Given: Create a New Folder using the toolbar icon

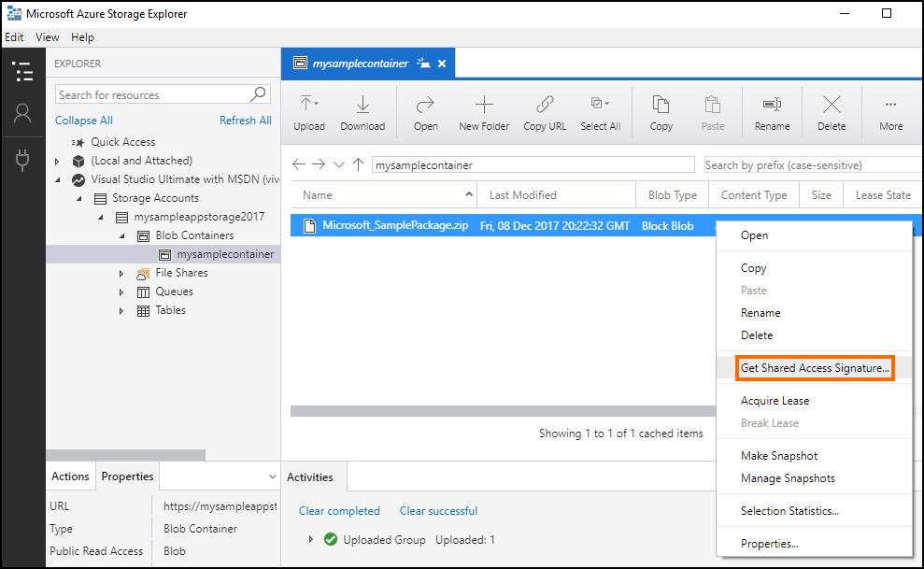Looking at the screenshot, I should (x=483, y=110).
